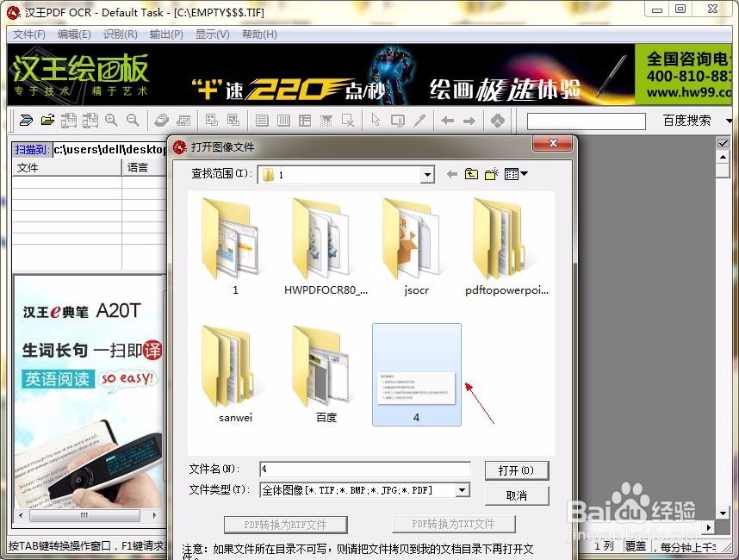Select the folder named 1
Viewport: 739px width, 560px height.
235,246
